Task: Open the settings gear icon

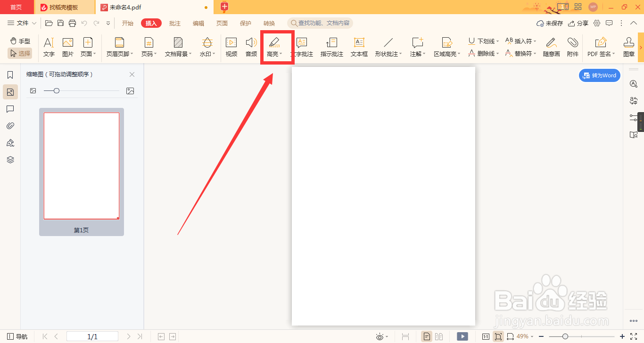Action: (x=597, y=23)
